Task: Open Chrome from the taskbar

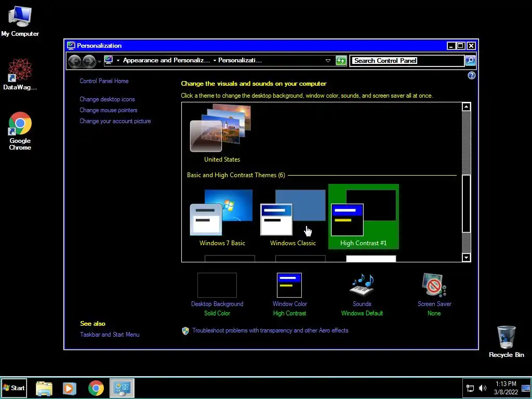Action: tap(96, 388)
